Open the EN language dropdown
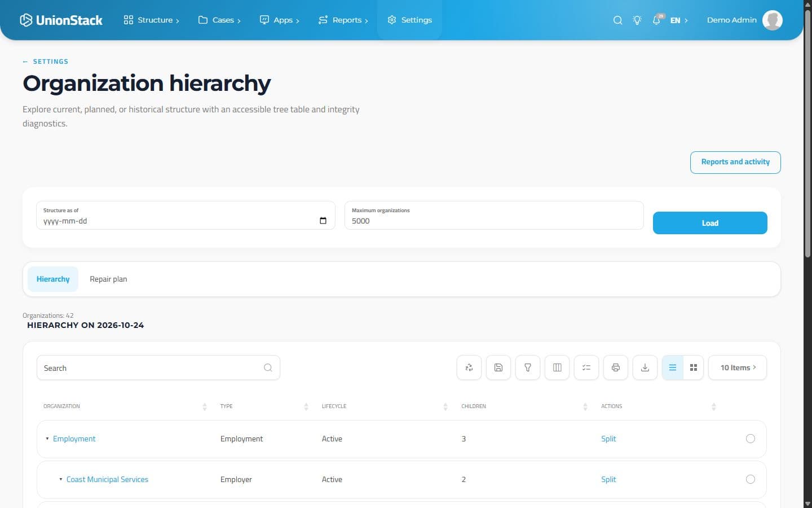Viewport: 812px width, 508px height. [x=679, y=20]
